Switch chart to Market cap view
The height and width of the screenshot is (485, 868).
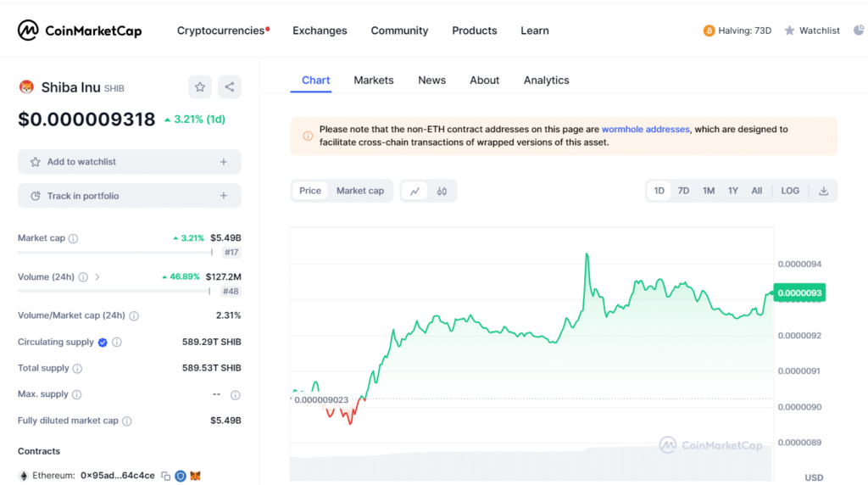359,191
